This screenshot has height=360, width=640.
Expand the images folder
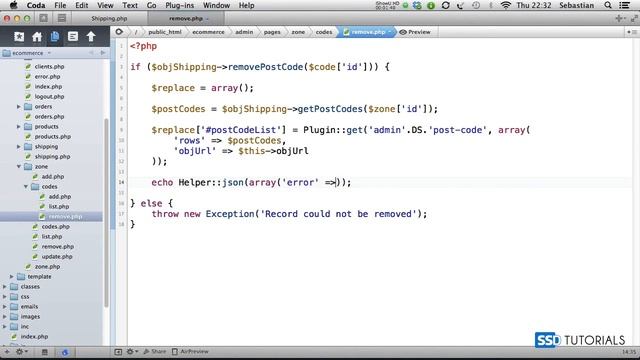click(x=5, y=316)
